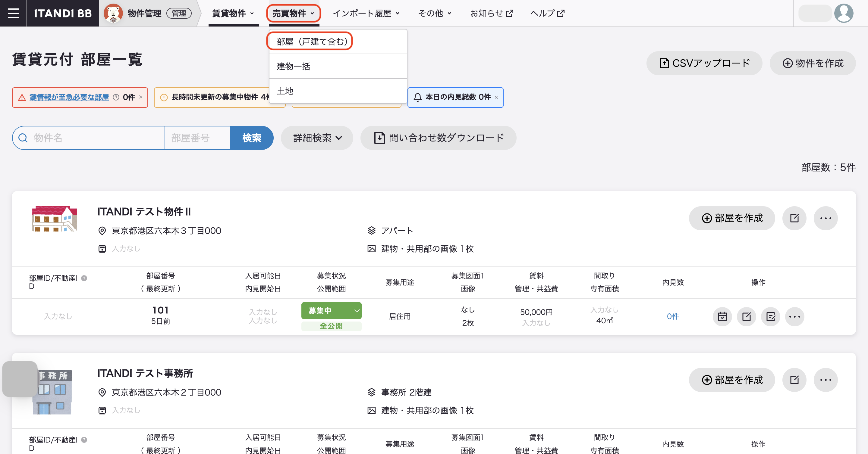Click the 管理 badge
868x454 pixels.
(179, 13)
